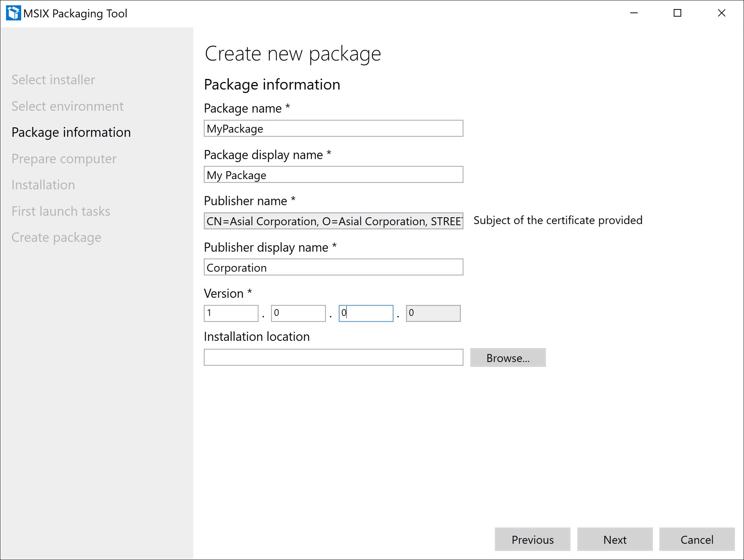This screenshot has width=744, height=560.
Task: Open the Installation step in the sidebar
Action: (x=43, y=185)
